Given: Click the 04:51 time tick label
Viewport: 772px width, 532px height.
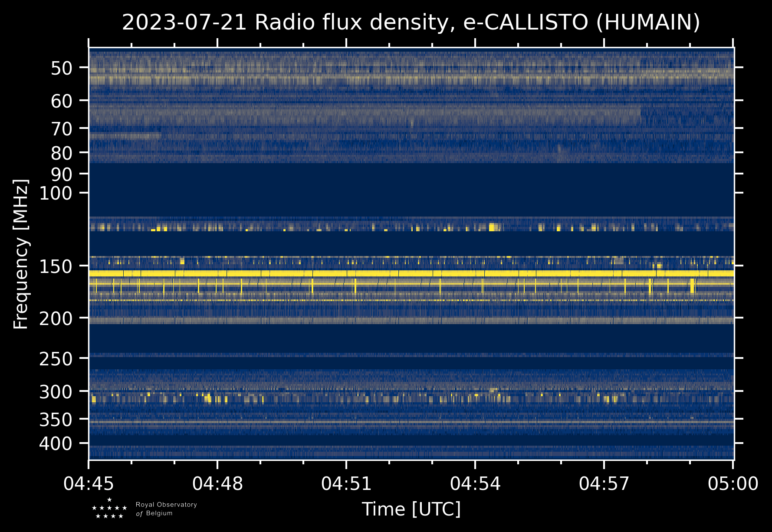Looking at the screenshot, I should point(346,483).
